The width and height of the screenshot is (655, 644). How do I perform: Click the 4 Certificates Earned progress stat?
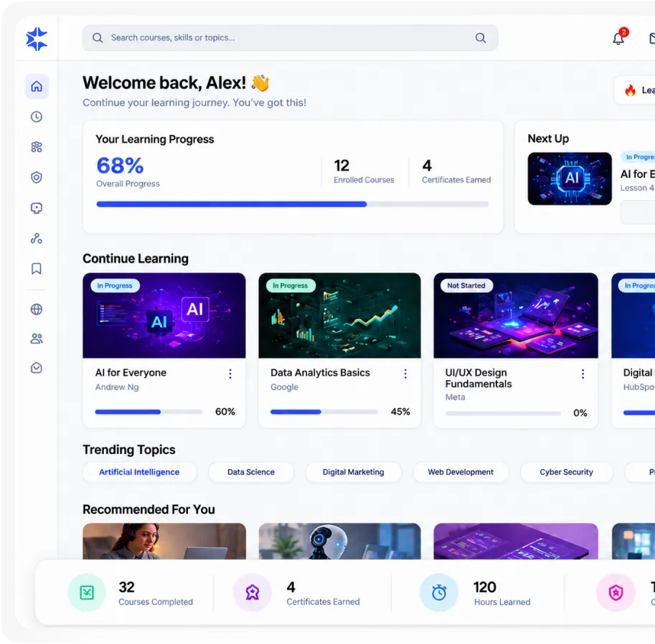click(456, 171)
